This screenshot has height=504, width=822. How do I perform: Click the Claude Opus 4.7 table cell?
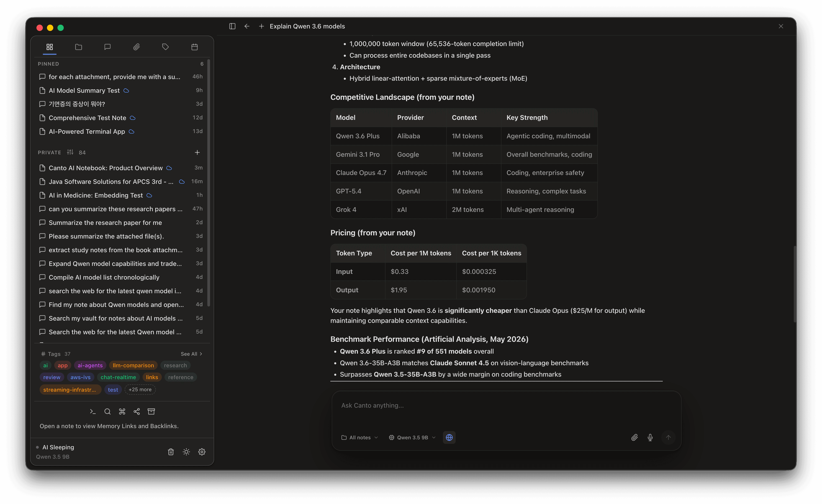361,173
